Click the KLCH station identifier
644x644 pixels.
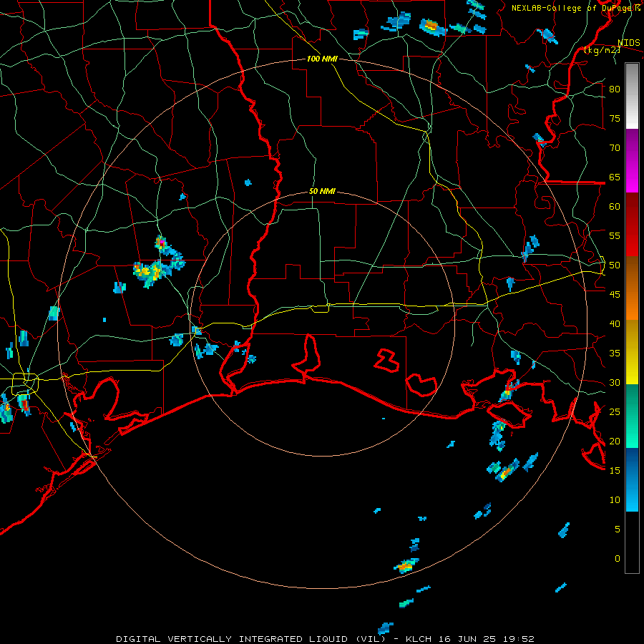point(418,639)
